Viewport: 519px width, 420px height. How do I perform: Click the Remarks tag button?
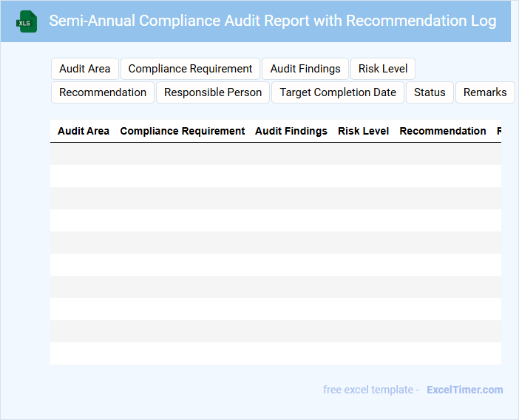(x=485, y=92)
